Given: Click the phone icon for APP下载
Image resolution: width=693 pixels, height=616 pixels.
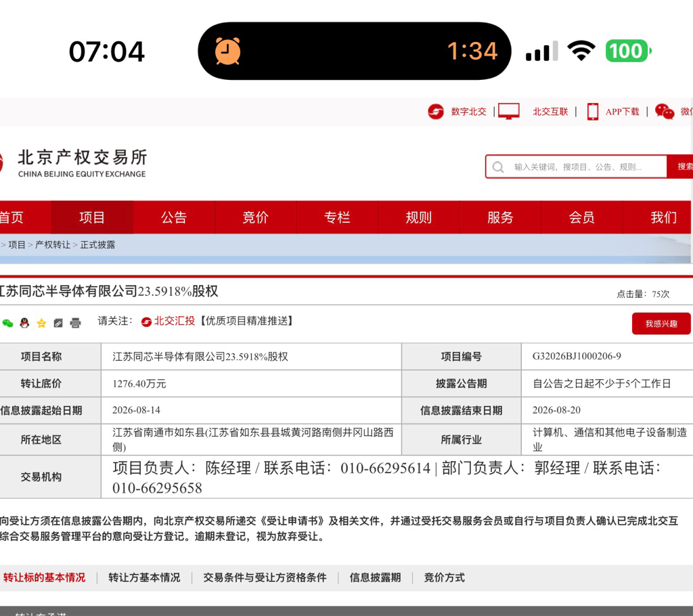Looking at the screenshot, I should [x=593, y=112].
